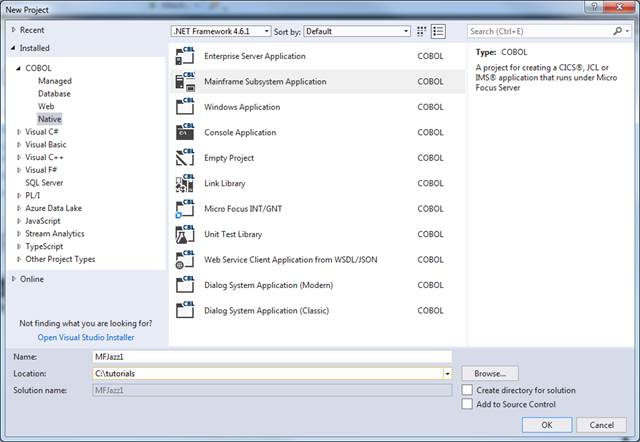Expand the Visual F# node

click(x=19, y=170)
